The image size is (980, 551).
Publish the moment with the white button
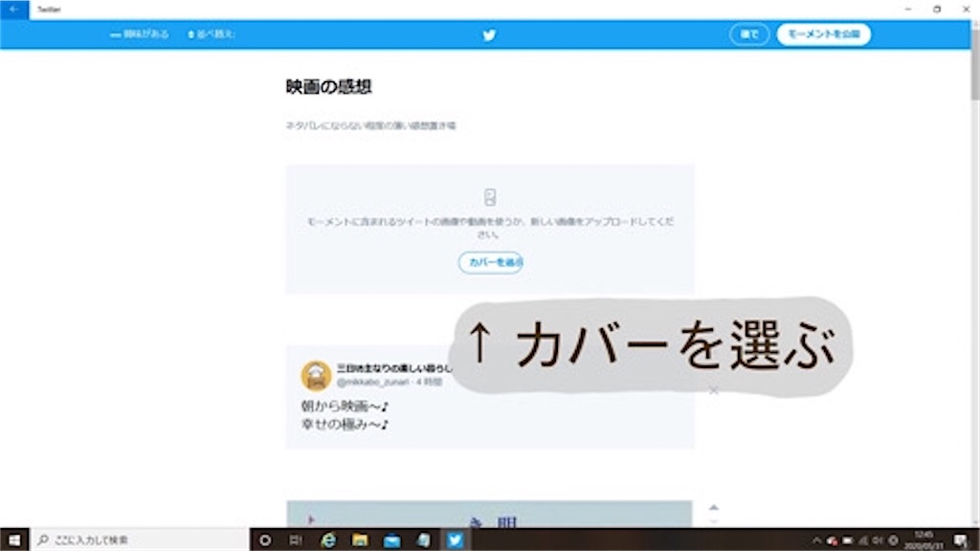(823, 34)
